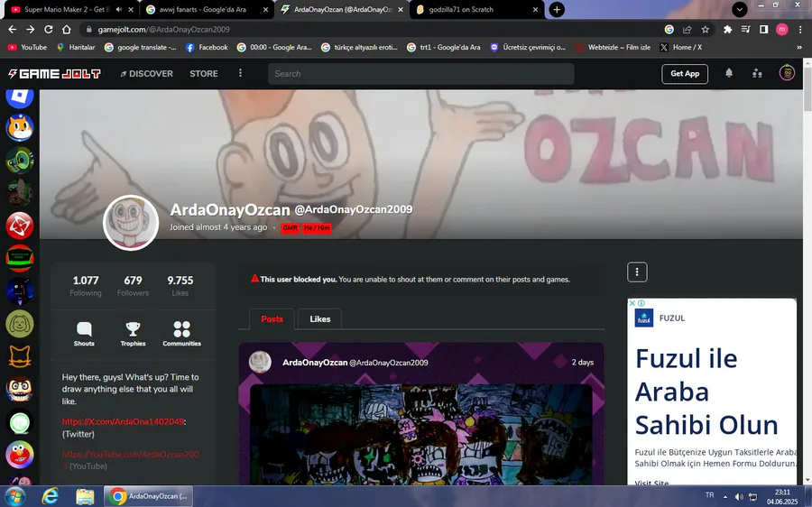
Task: Go forward in browser history
Action: pos(31,30)
